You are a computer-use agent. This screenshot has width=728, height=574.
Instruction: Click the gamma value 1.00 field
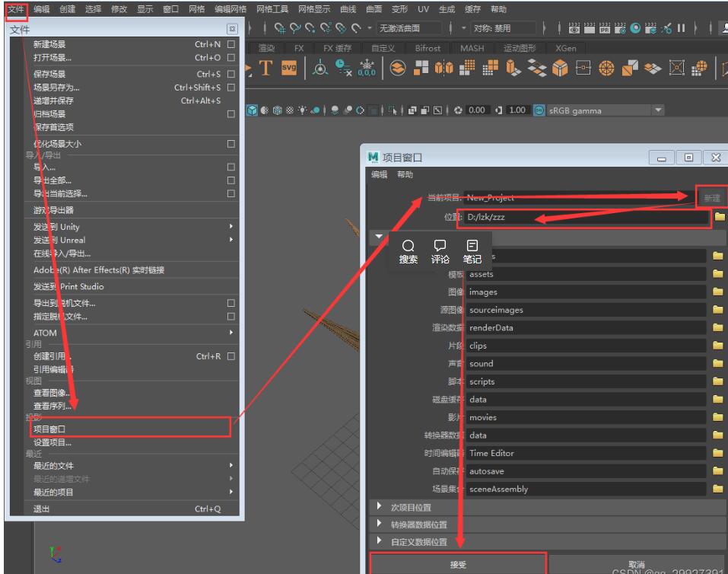[x=517, y=110]
